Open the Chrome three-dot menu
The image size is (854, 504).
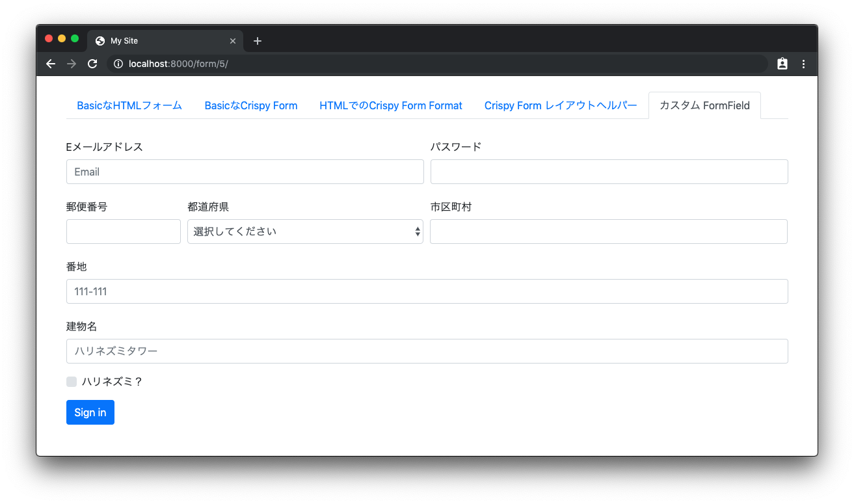coord(804,64)
